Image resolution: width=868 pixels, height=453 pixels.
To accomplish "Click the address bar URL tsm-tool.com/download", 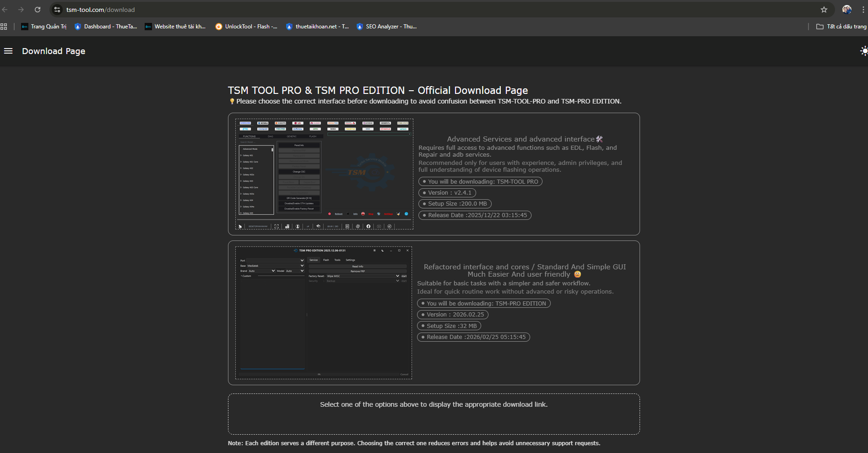I will pos(100,10).
